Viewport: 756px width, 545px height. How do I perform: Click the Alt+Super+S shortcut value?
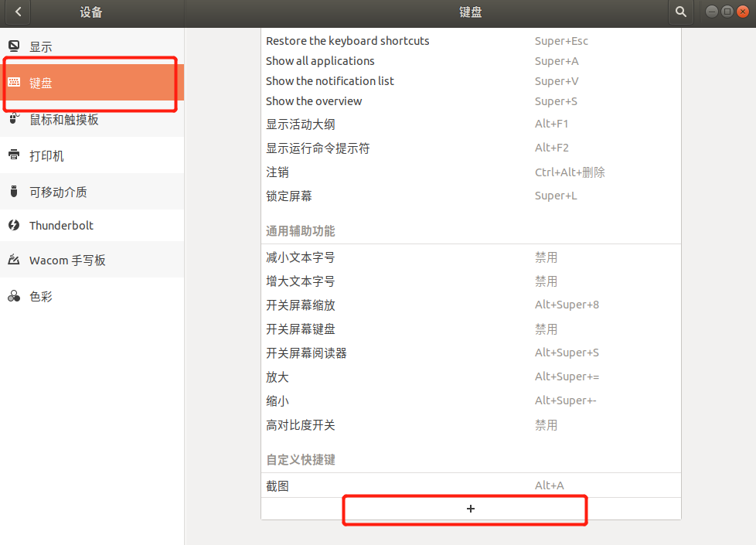tap(567, 353)
